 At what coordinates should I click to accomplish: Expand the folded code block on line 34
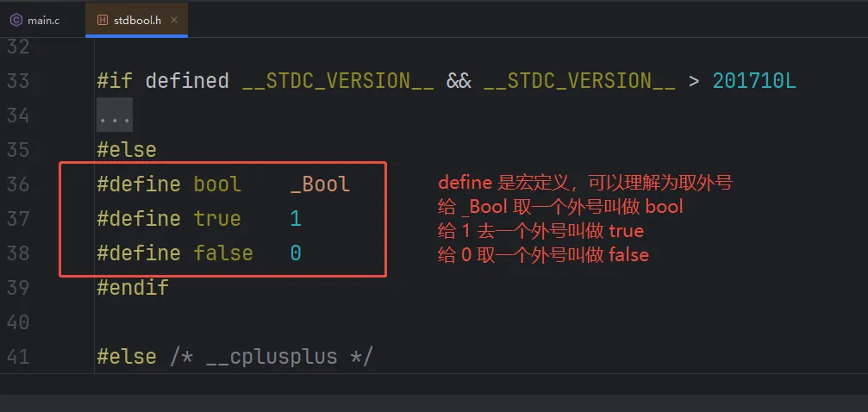click(115, 115)
